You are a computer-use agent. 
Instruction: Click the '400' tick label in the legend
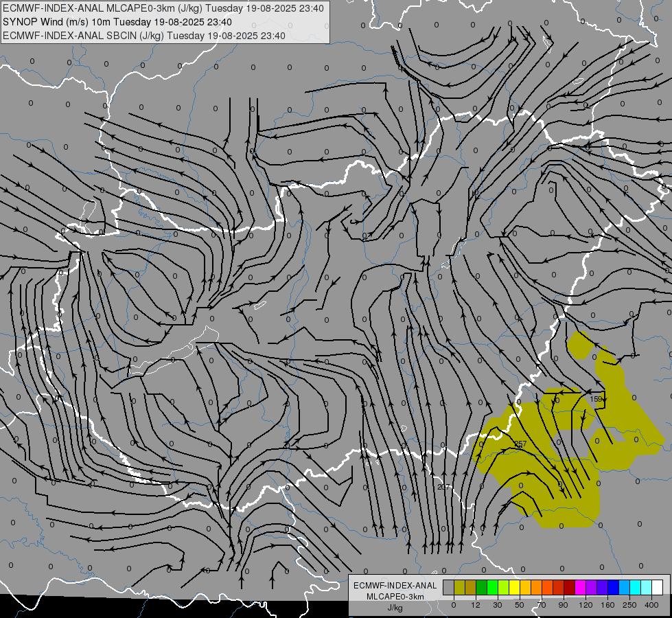coord(651,605)
